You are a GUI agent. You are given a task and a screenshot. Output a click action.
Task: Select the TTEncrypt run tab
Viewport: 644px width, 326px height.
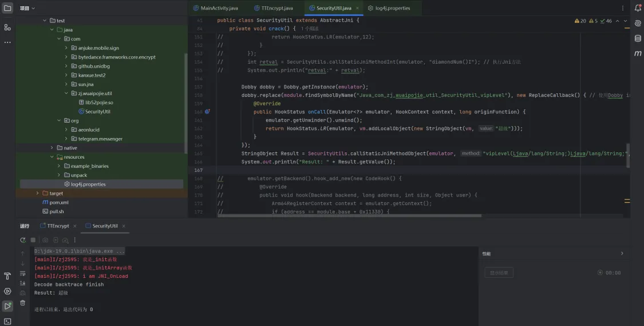58,226
